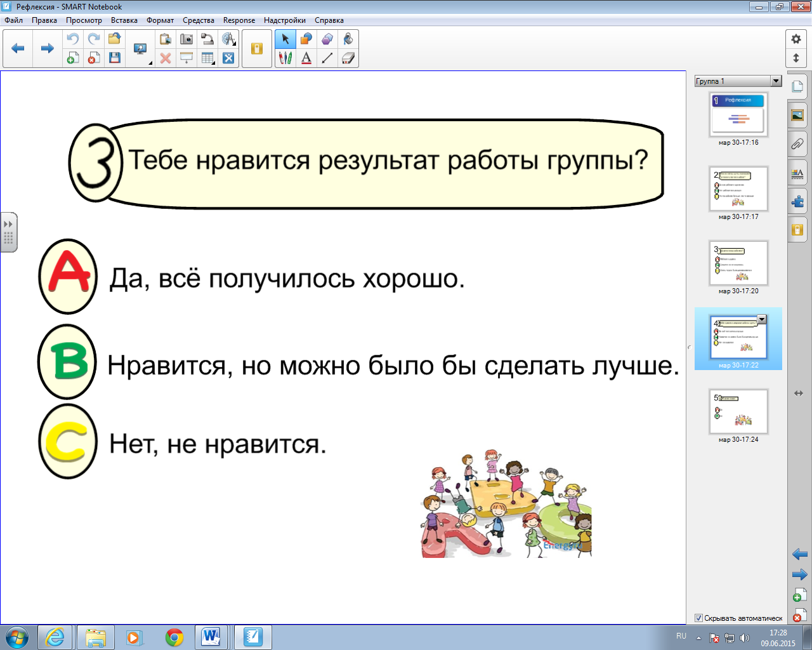
Task: Open page 5 thumbnail in Page Sorter
Action: [x=738, y=411]
